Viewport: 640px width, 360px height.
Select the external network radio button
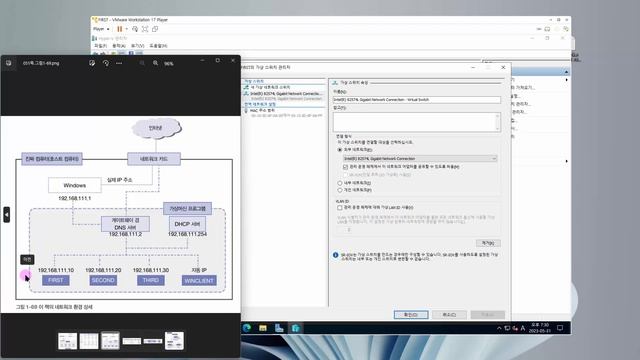pos(340,150)
